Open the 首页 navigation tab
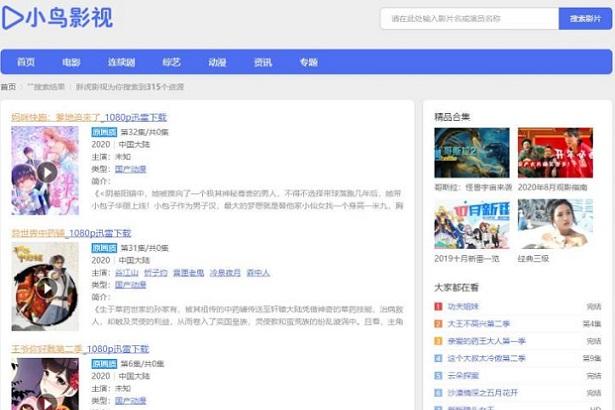Image resolution: width=615 pixels, height=410 pixels. coord(26,62)
